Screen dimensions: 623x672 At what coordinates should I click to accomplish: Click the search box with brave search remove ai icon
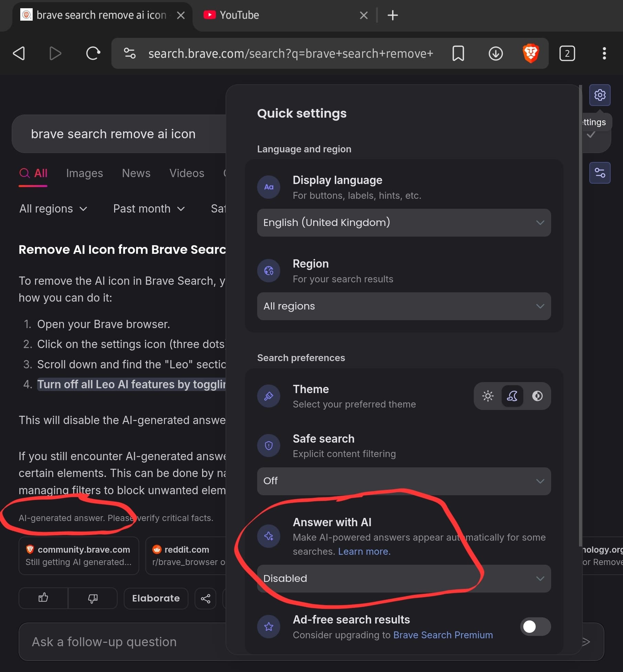click(x=119, y=134)
